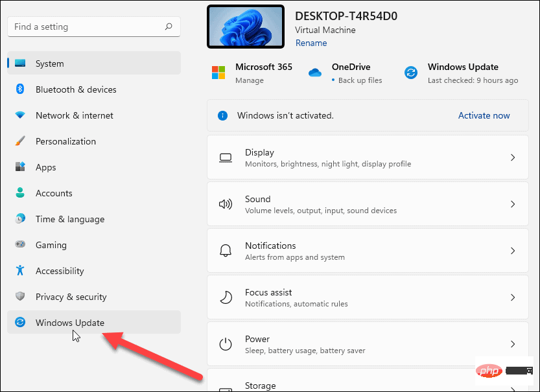This screenshot has height=392, width=540.
Task: Click the DESKTOP-T4R54D0 device name
Action: (346, 16)
